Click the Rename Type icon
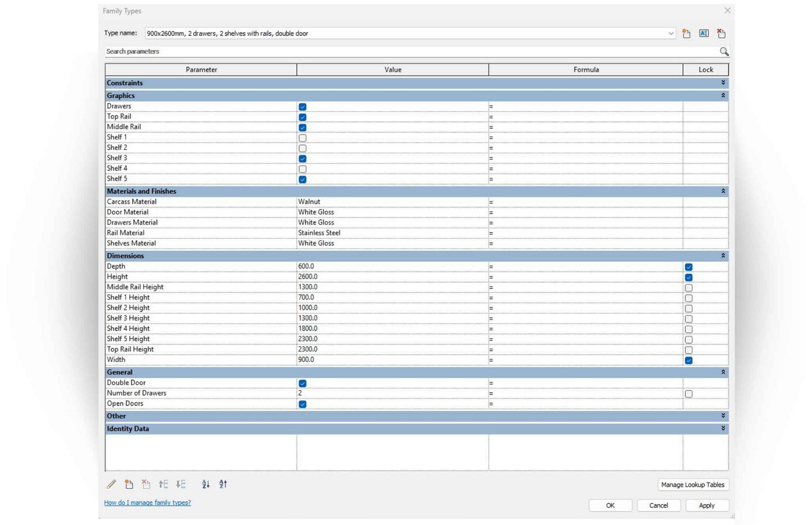 tap(704, 34)
